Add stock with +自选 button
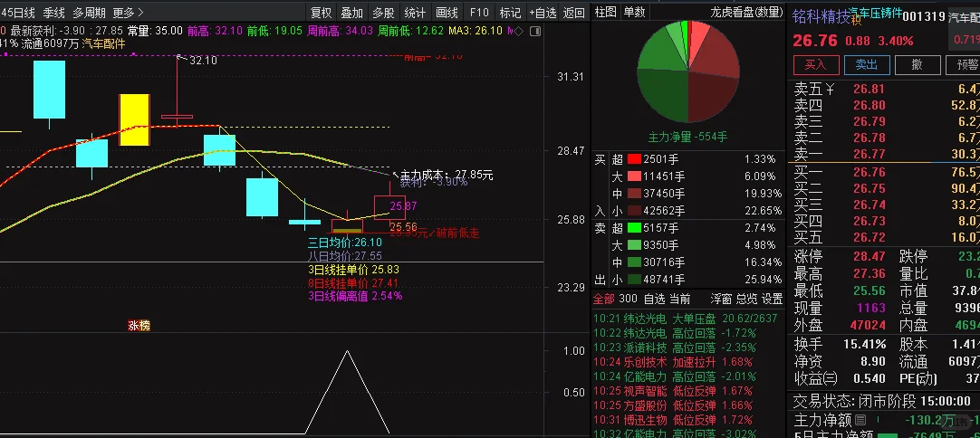The image size is (980, 438). 542,13
